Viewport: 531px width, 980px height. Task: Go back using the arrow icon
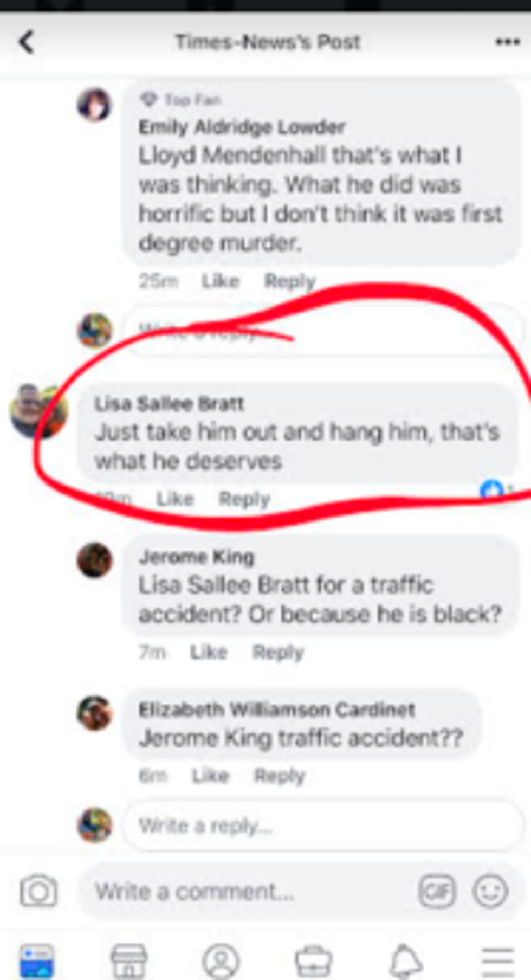(x=26, y=42)
